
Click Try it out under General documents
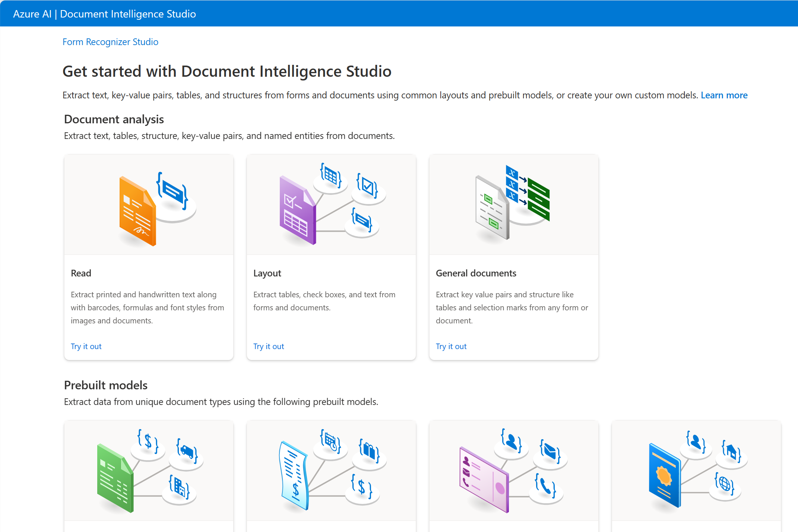pos(451,346)
